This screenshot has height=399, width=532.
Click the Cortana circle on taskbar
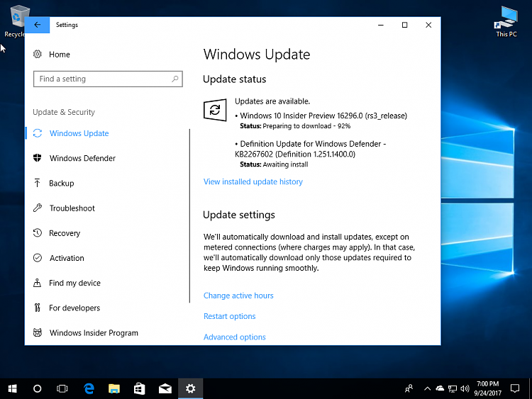coord(38,388)
